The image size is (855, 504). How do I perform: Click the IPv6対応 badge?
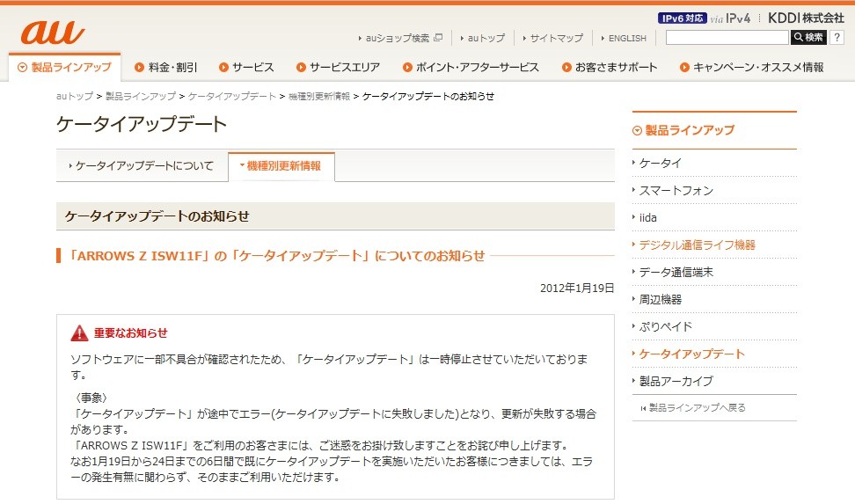point(682,18)
